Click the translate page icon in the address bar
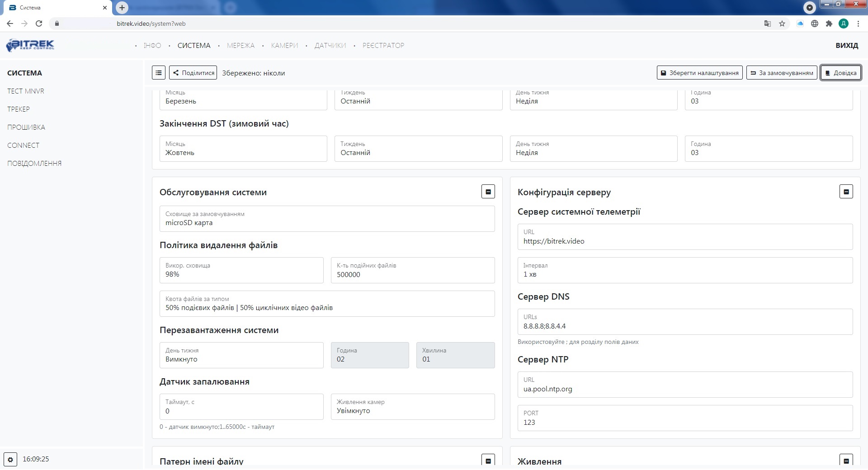The image size is (868, 470). click(767, 23)
